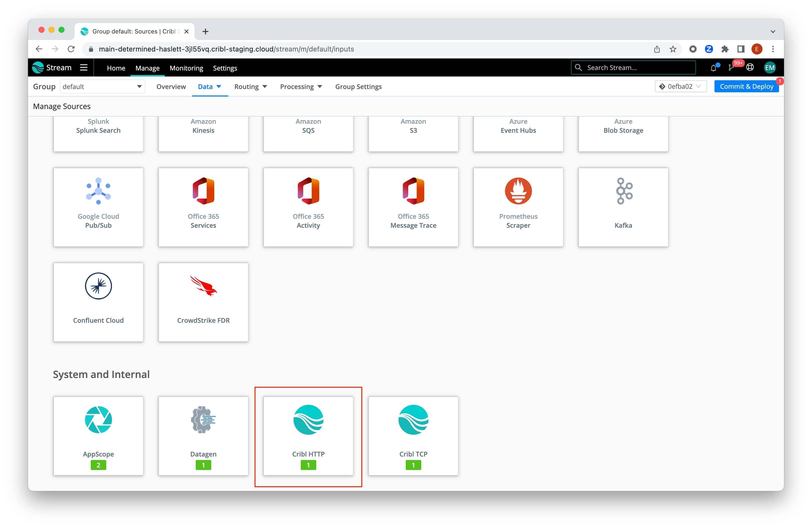812x528 pixels.
Task: Open the Cribl TCP source tile
Action: (413, 435)
